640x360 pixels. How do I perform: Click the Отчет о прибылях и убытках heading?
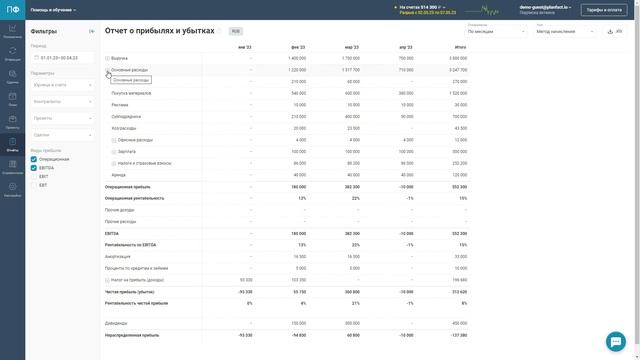coord(159,31)
